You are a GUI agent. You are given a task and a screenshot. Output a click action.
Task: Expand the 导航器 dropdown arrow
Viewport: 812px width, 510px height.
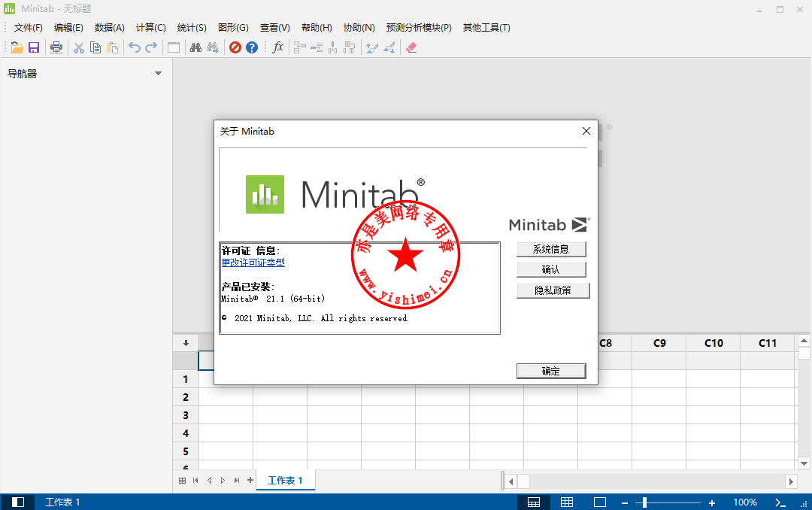pos(159,74)
